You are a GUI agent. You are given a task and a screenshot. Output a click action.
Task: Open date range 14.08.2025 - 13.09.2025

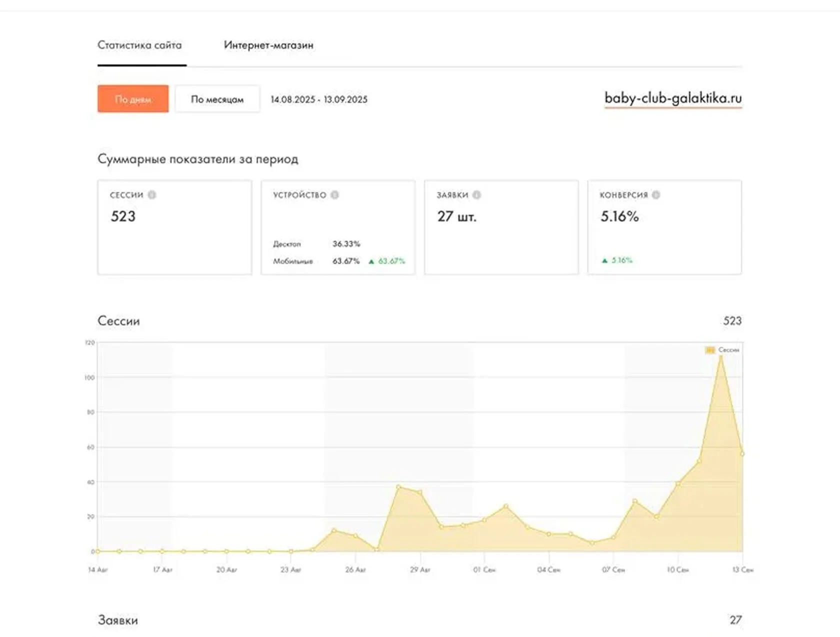pyautogui.click(x=319, y=99)
